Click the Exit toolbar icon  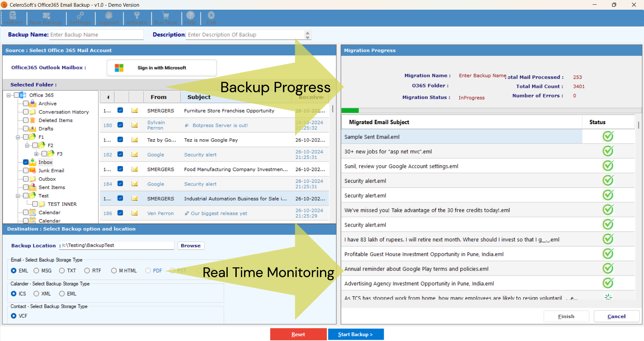[x=211, y=18]
